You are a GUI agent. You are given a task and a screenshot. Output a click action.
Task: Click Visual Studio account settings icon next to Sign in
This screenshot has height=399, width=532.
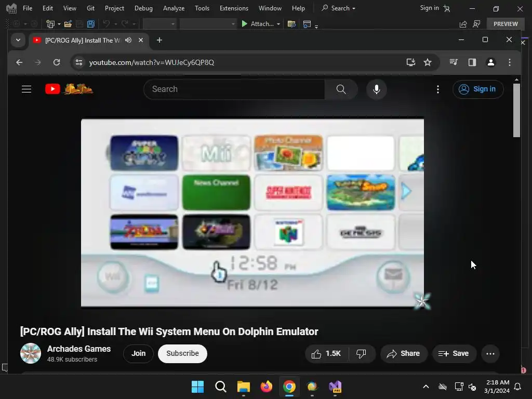(447, 8)
